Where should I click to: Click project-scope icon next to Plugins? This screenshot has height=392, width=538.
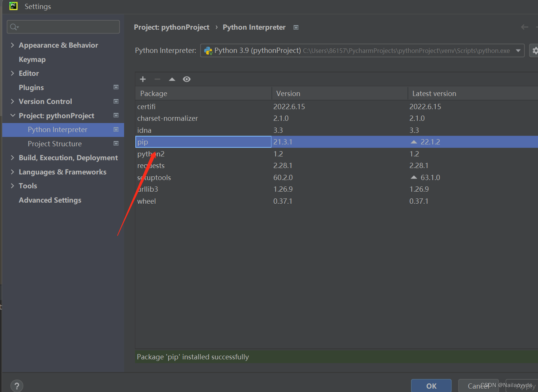click(x=116, y=87)
